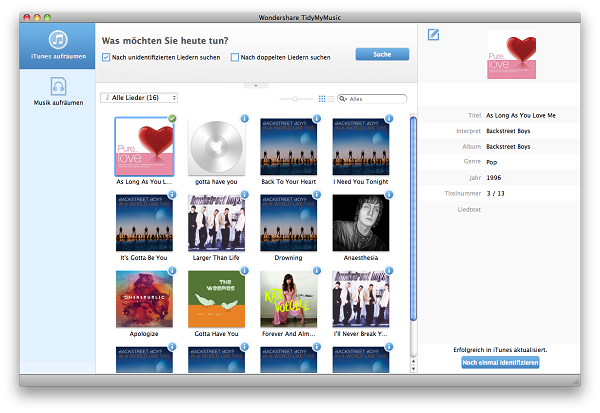Screen dimensions: 600x413
Task: Click info icon on Drowning
Action: click(317, 194)
